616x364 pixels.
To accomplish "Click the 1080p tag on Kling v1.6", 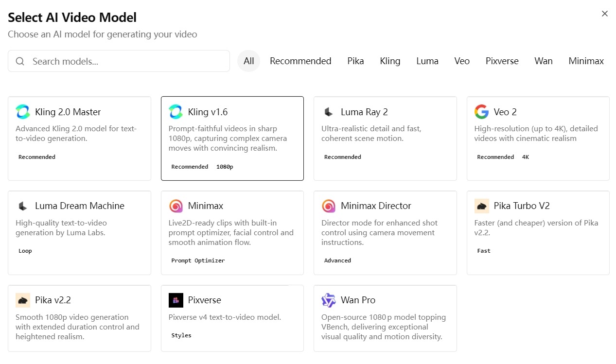I will tap(225, 167).
